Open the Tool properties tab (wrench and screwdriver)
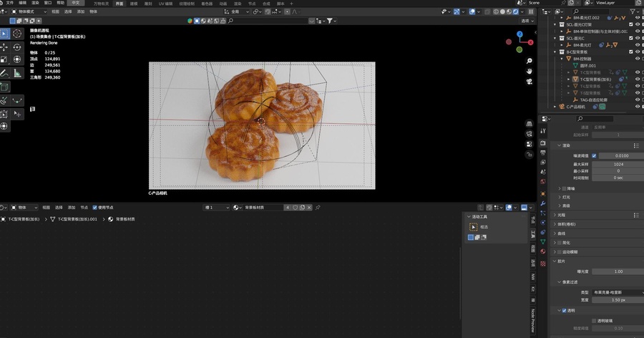The image size is (644, 338). pyautogui.click(x=543, y=131)
